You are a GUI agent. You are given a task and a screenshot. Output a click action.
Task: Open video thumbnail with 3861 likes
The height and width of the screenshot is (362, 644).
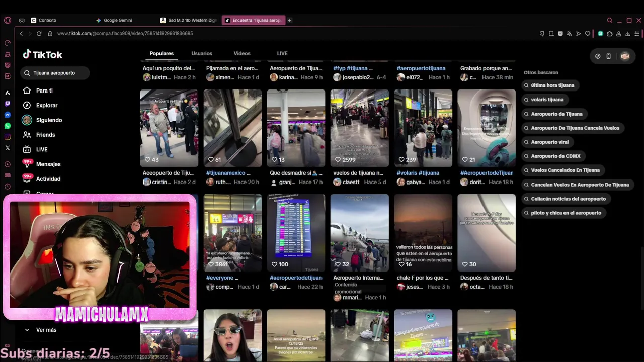pyautogui.click(x=232, y=232)
